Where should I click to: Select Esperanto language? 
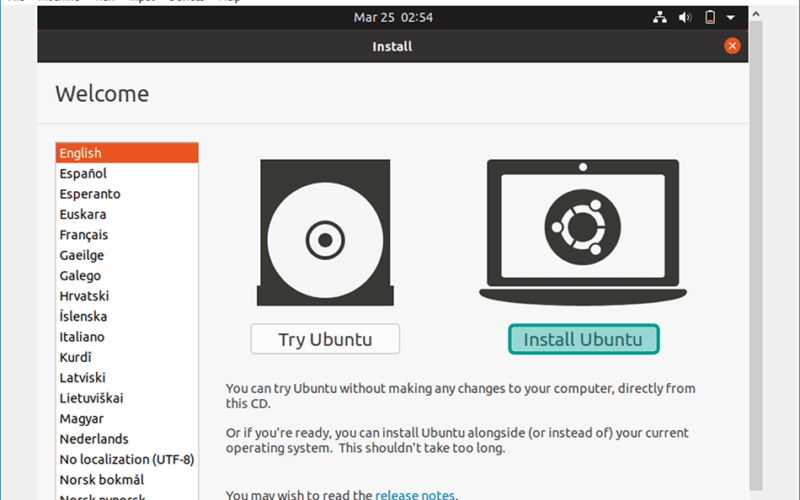click(x=127, y=194)
